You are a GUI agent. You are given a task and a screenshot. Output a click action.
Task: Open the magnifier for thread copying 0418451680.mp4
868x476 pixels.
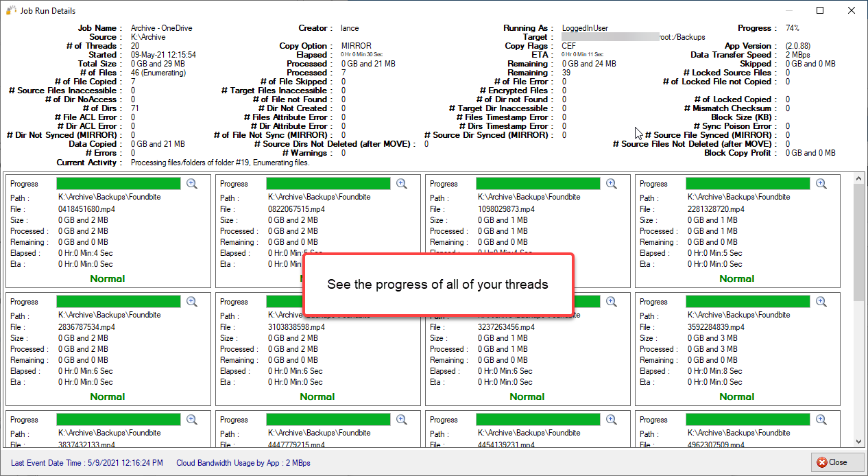(192, 183)
